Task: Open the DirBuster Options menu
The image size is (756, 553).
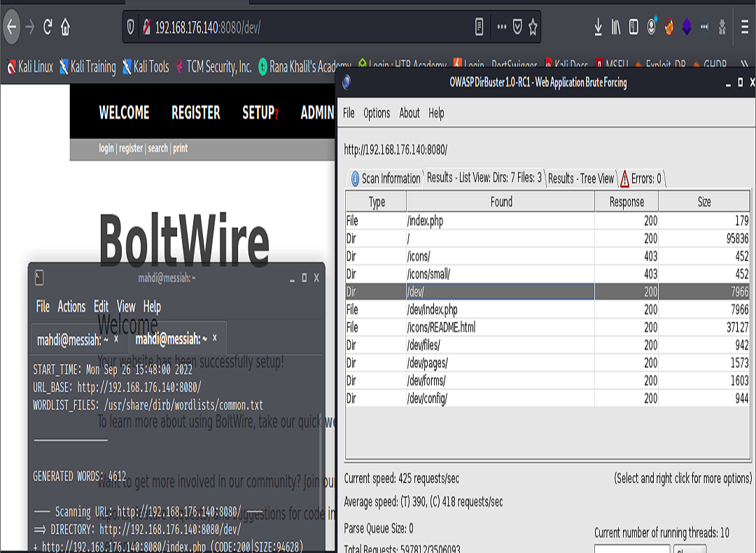Action: (377, 113)
